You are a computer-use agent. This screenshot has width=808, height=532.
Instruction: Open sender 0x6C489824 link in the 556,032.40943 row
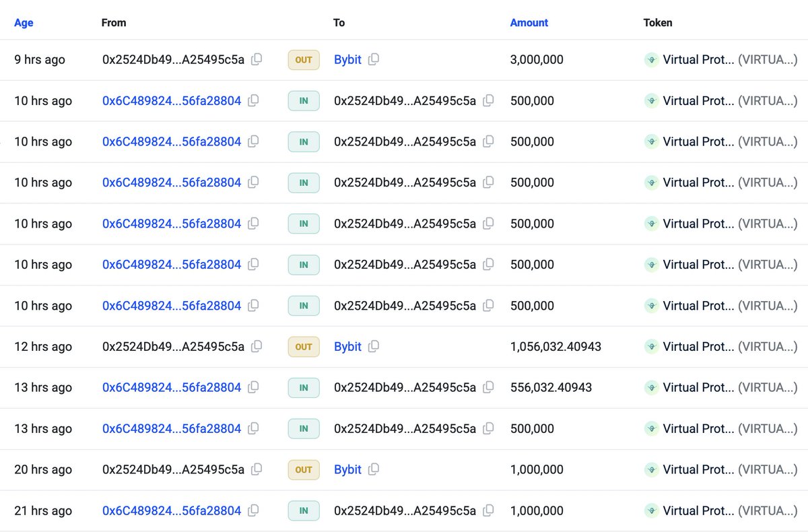[x=172, y=387]
